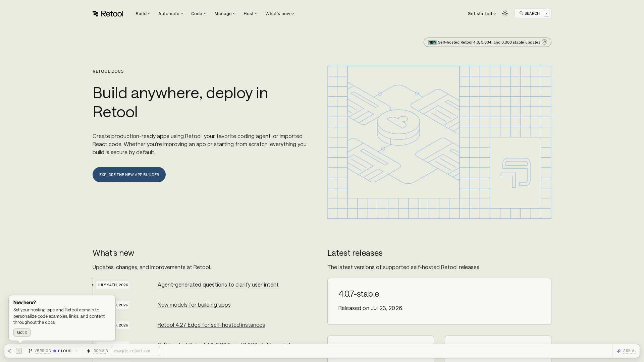Click the RETOOL DOCS label
This screenshot has height=362, width=644.
108,71
